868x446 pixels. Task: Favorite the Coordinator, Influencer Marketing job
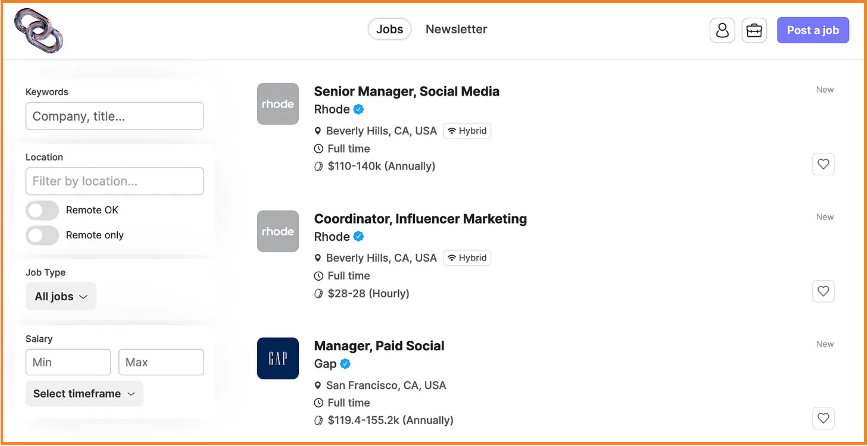tap(823, 291)
